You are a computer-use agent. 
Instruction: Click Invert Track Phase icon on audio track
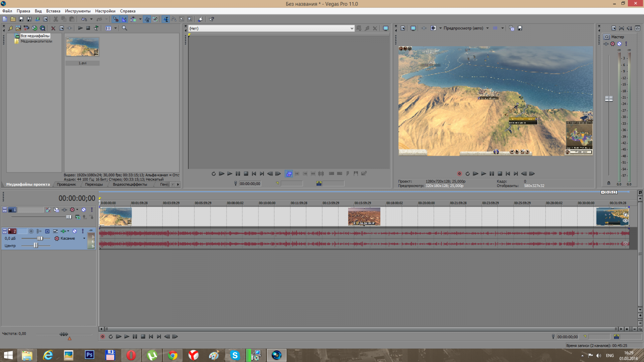click(x=55, y=231)
